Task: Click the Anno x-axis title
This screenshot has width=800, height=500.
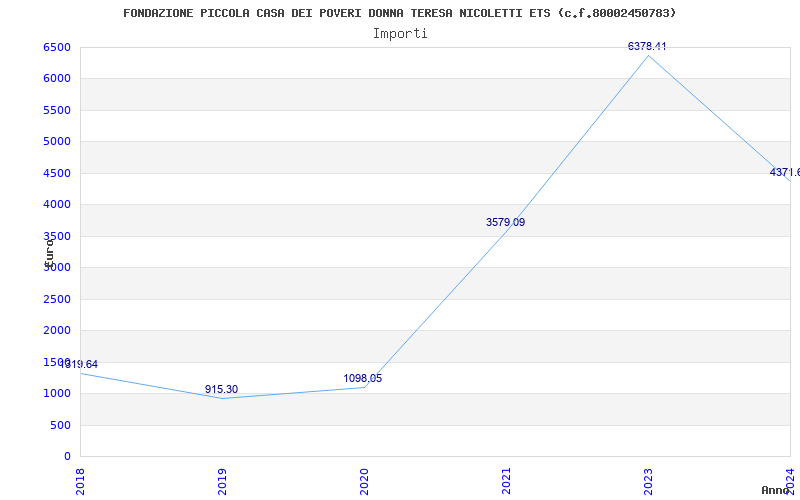Action: click(x=776, y=490)
